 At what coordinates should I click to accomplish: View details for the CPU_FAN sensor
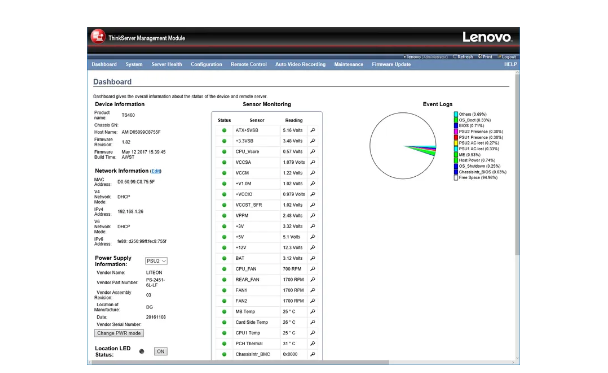click(313, 269)
